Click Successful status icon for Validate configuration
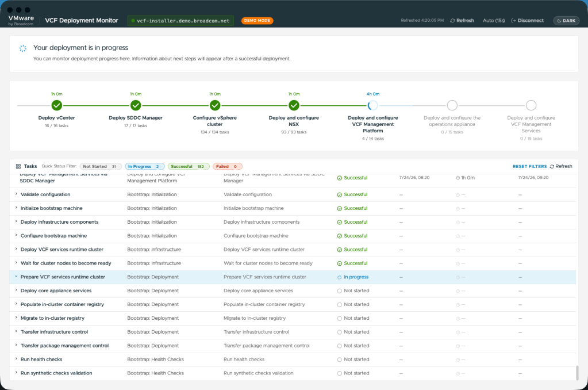The image size is (588, 390). tap(339, 195)
